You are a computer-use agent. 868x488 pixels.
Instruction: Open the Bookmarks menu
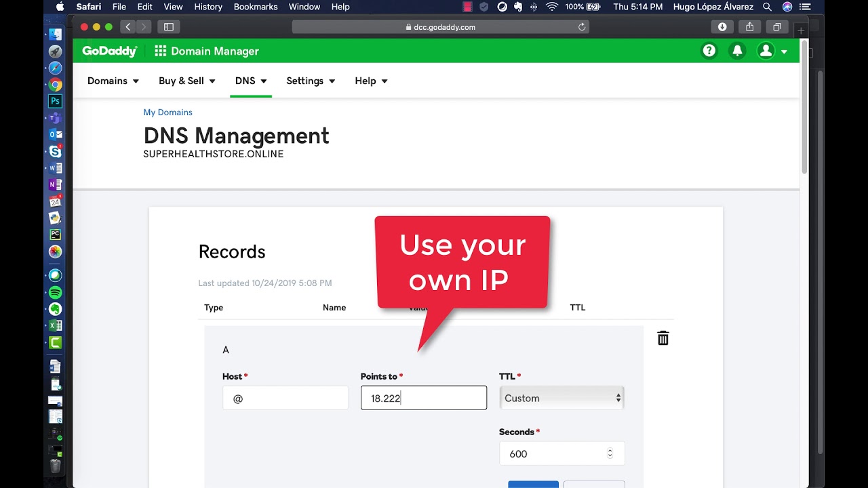coord(256,7)
